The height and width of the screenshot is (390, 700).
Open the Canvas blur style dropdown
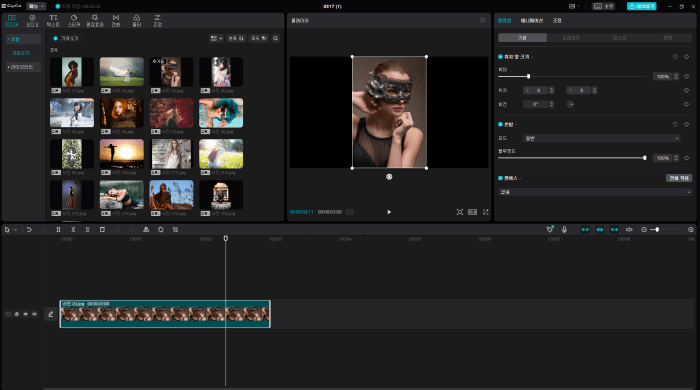(x=595, y=192)
